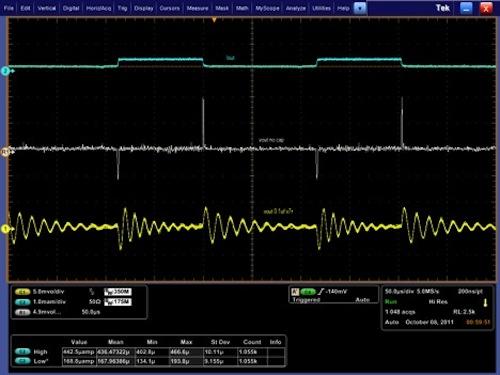Image resolution: width=500 pixels, height=375 pixels.
Task: Click the Auto trigger mode readout
Action: [362, 300]
